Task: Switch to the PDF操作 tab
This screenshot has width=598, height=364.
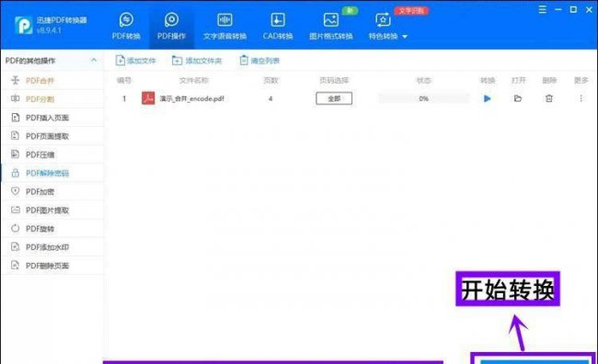Action: tap(171, 27)
